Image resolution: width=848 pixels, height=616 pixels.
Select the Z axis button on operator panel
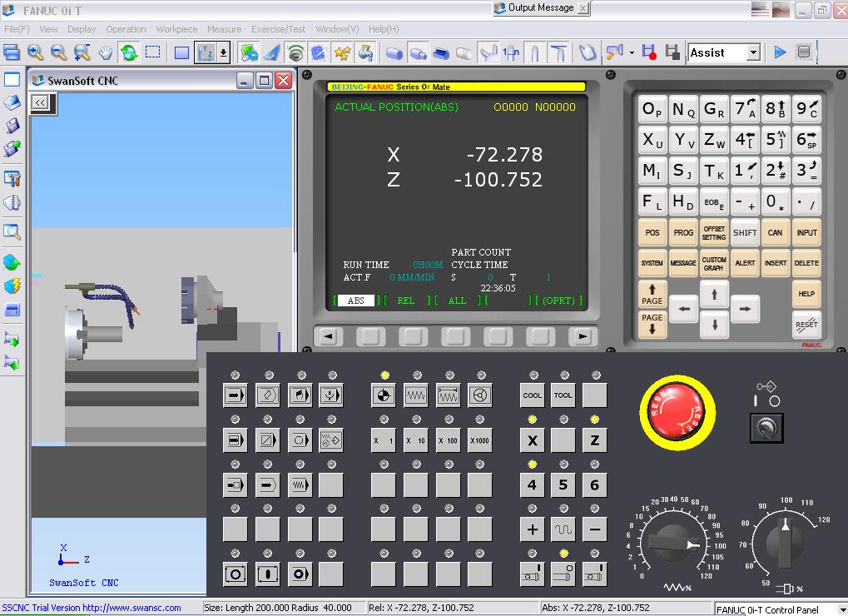[594, 440]
